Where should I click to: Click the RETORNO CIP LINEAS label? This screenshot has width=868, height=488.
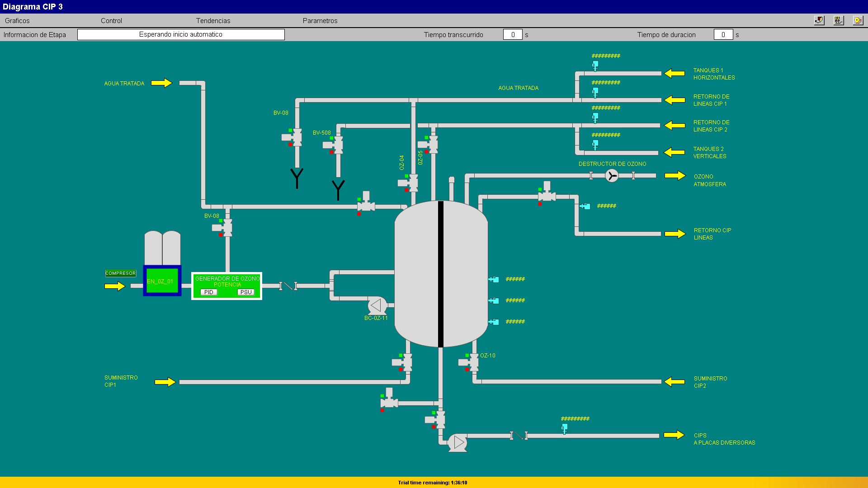712,234
